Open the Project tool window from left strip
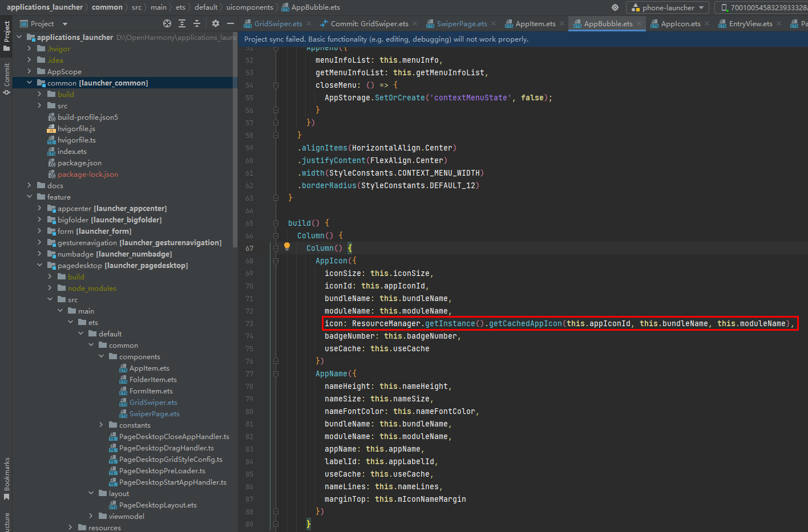 (6, 36)
